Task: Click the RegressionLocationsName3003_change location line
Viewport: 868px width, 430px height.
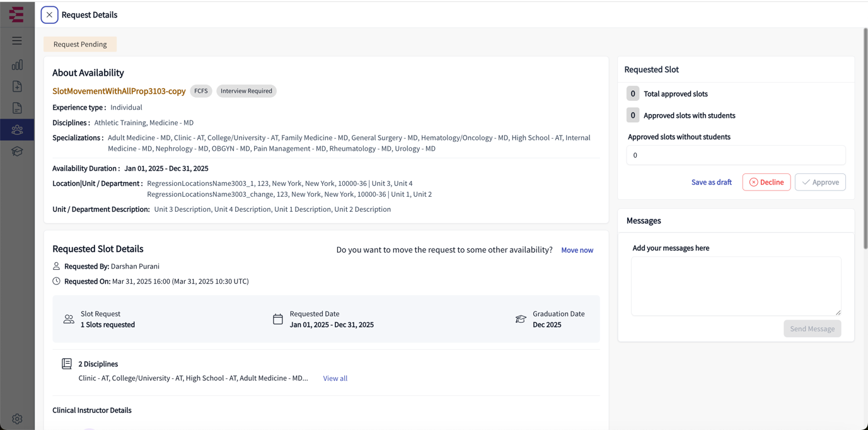Action: pyautogui.click(x=289, y=194)
